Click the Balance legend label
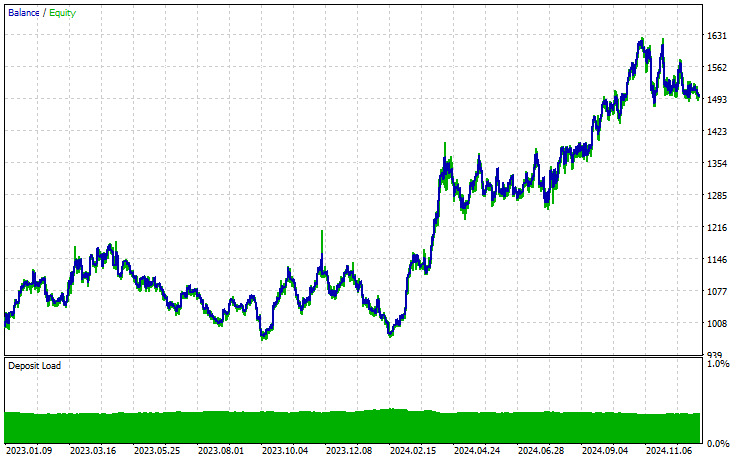Viewport: 747px width, 460px height. coord(23,13)
